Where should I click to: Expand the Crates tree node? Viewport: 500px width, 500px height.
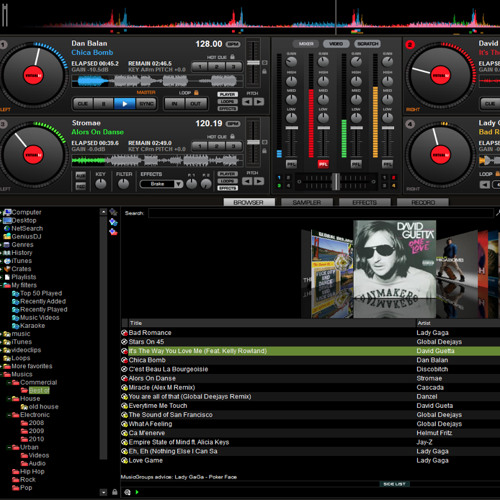[x=1, y=269]
